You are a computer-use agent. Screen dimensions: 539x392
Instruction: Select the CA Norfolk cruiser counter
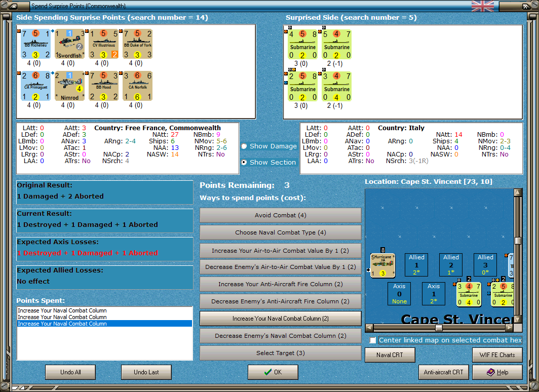137,86
